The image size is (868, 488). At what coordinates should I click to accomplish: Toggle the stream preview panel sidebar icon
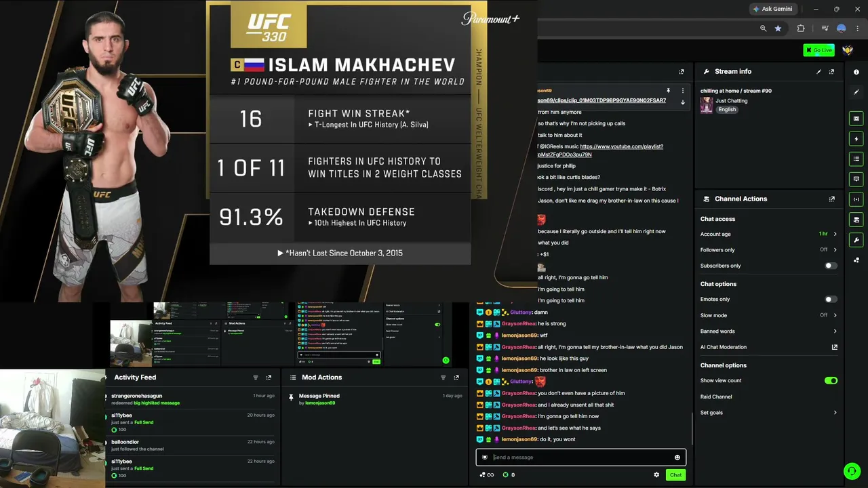pyautogui.click(x=856, y=119)
